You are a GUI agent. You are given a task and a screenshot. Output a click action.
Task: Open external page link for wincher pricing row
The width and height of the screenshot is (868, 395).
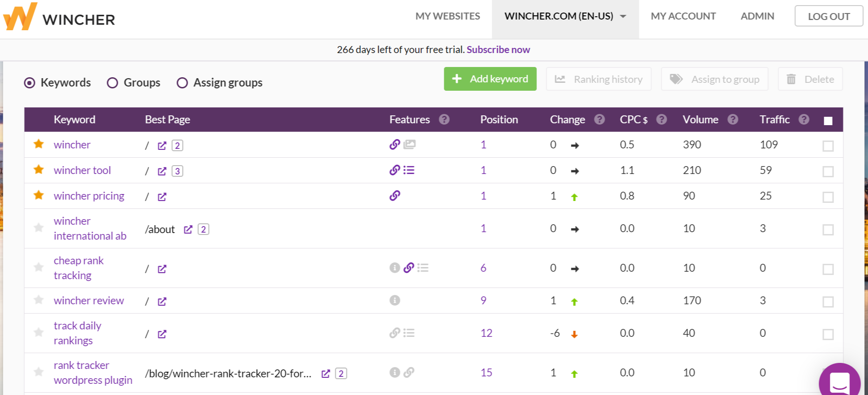pyautogui.click(x=162, y=197)
